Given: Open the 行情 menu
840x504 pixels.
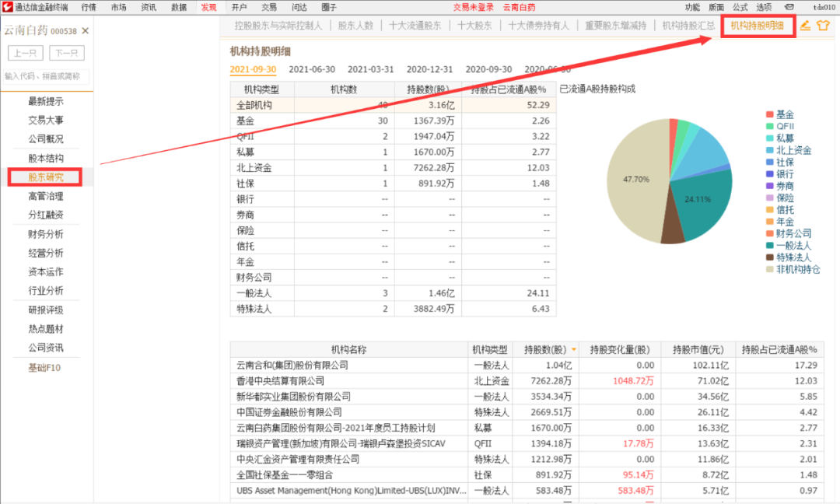Looking at the screenshot, I should coord(89,8).
